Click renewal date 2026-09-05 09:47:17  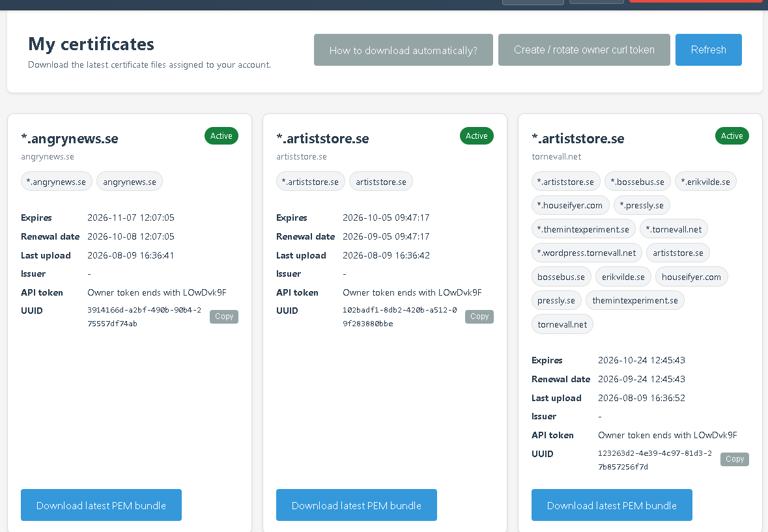386,236
